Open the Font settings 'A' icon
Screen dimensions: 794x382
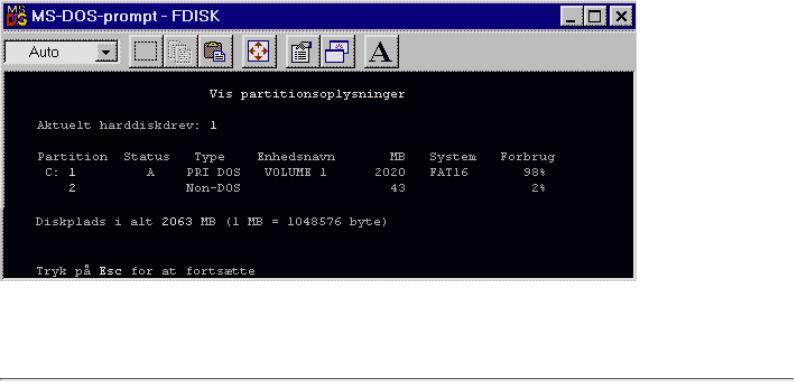tap(381, 52)
